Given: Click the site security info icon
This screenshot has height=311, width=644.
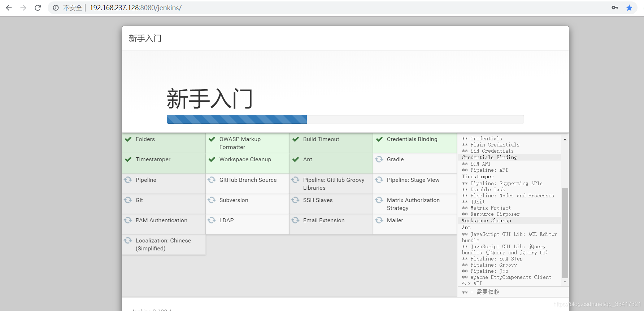Looking at the screenshot, I should [56, 8].
